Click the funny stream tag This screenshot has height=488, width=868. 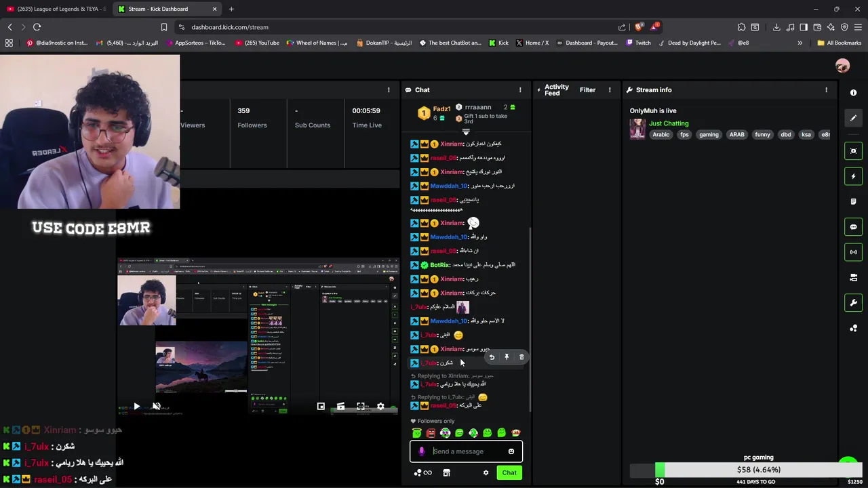(x=762, y=135)
